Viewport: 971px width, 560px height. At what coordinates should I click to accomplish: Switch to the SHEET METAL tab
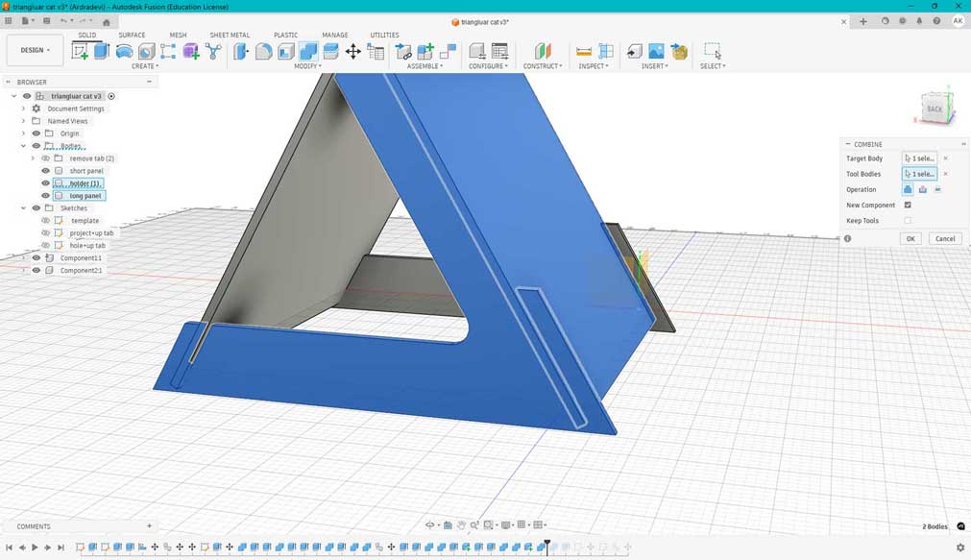tap(230, 35)
